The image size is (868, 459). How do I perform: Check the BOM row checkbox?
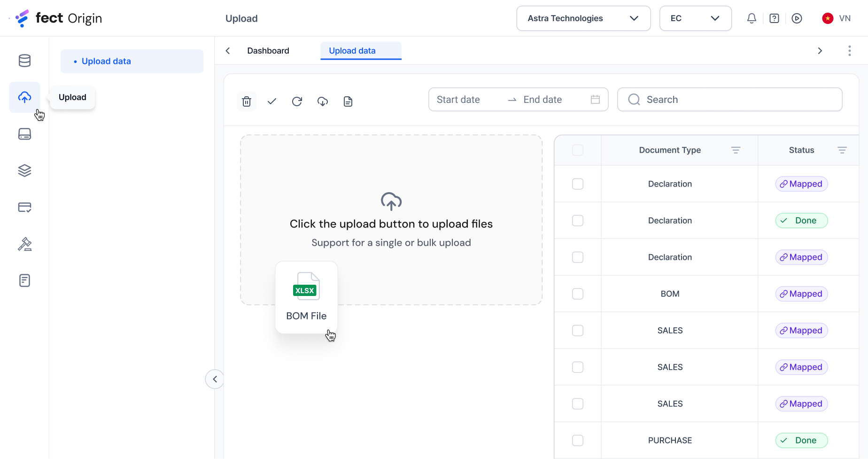point(578,294)
